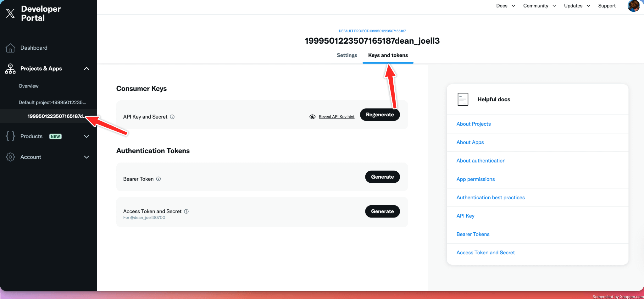Image resolution: width=644 pixels, height=299 pixels.
Task: Select the Keys and tokens tab
Action: click(x=388, y=55)
